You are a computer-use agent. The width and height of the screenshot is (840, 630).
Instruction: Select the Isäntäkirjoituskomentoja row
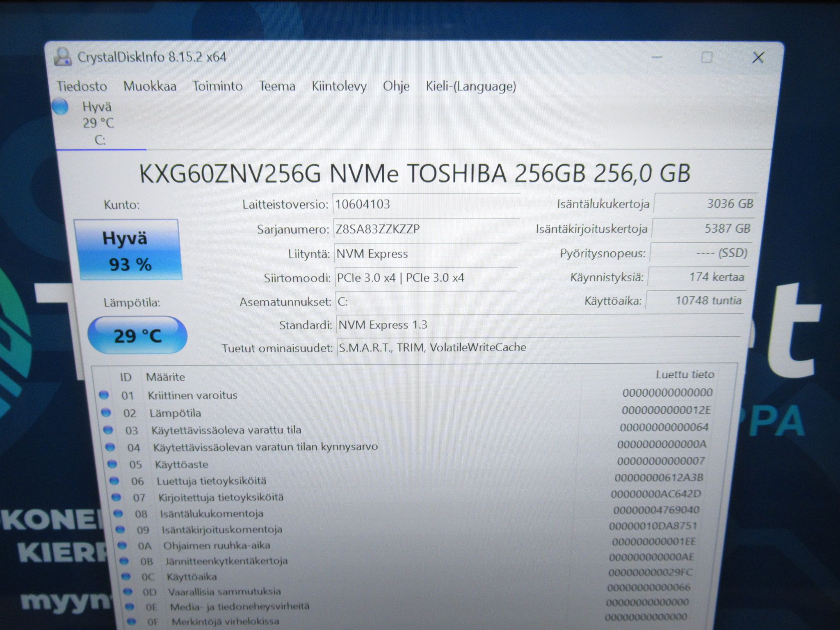coord(409,528)
